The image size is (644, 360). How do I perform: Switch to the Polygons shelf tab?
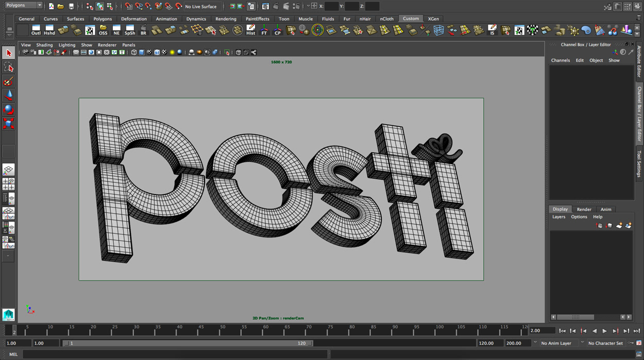(103, 19)
